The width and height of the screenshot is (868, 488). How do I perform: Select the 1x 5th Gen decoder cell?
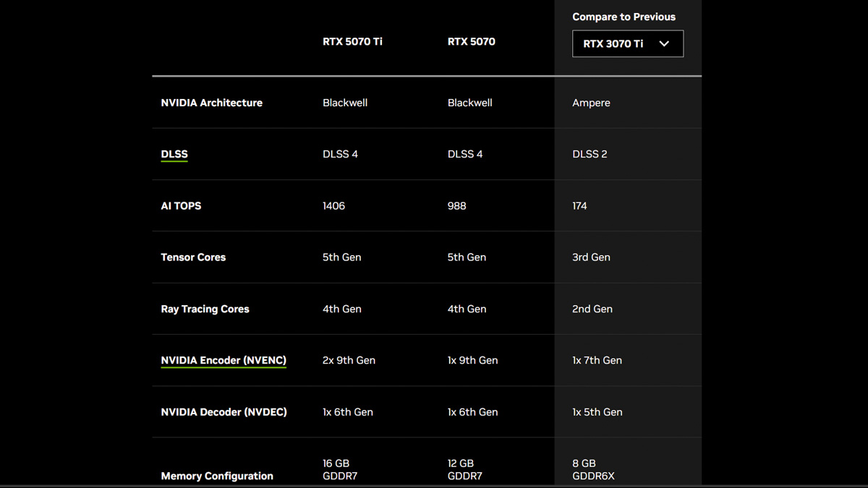point(597,412)
